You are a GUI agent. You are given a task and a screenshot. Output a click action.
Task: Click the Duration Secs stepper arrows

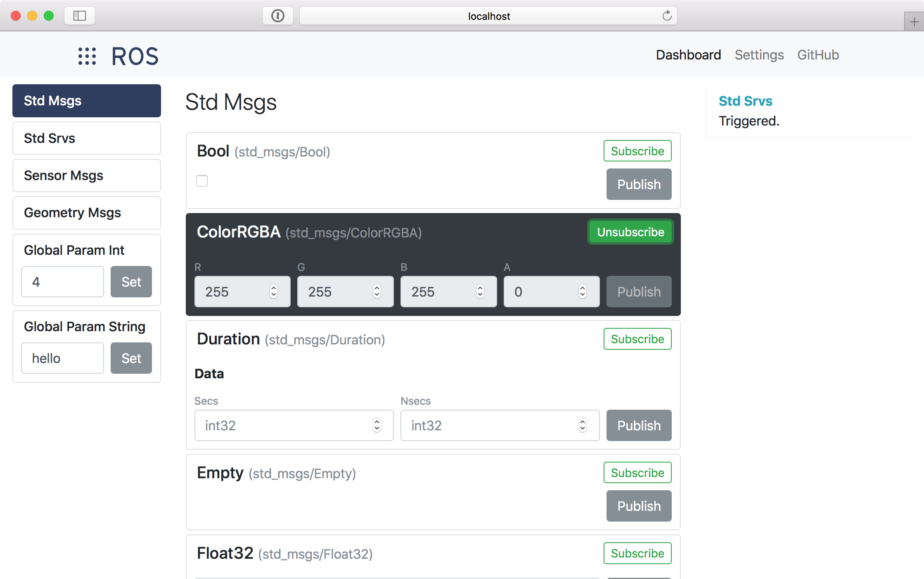(377, 425)
